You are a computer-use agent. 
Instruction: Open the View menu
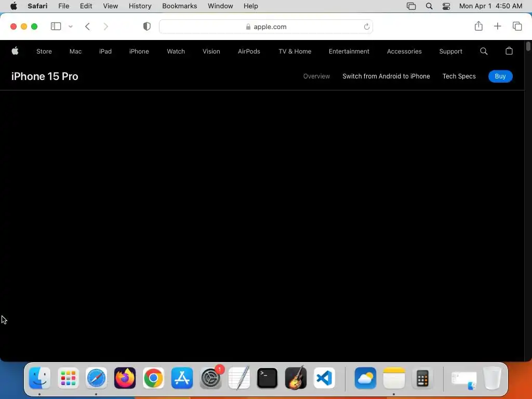point(110,6)
